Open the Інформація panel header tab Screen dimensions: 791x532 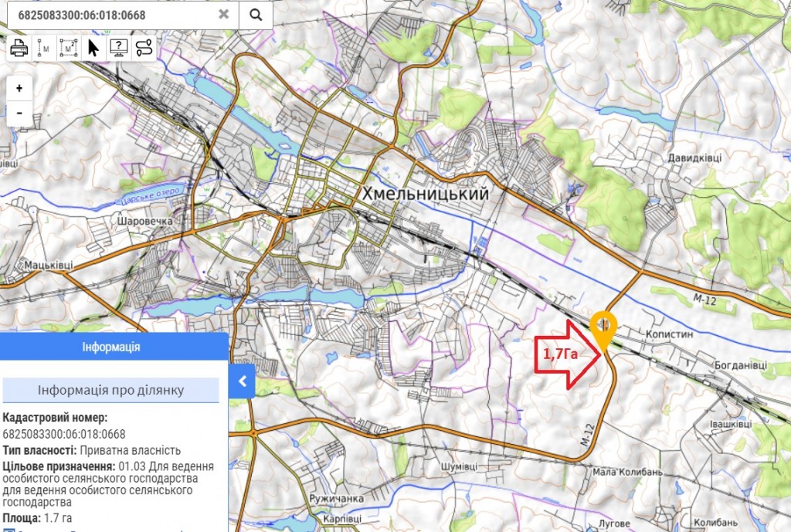click(111, 347)
